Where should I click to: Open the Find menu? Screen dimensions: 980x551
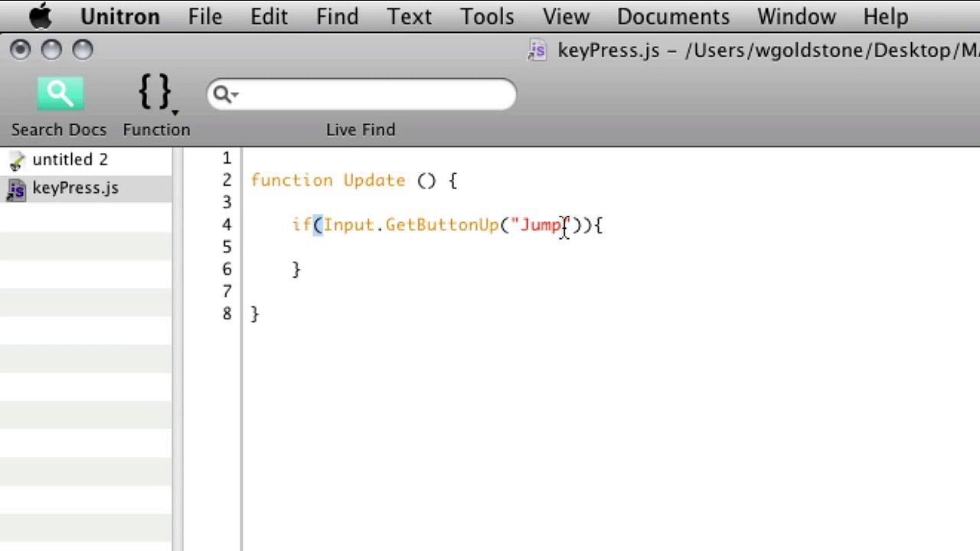(338, 16)
